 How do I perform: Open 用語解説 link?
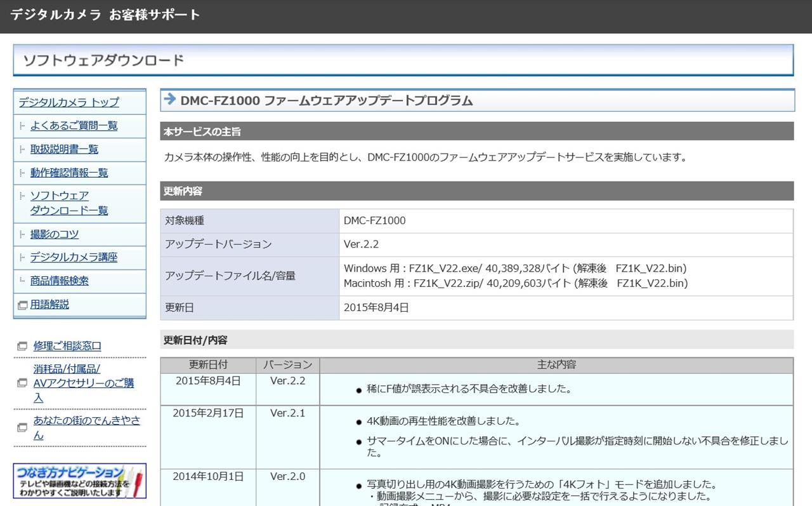[x=49, y=304]
